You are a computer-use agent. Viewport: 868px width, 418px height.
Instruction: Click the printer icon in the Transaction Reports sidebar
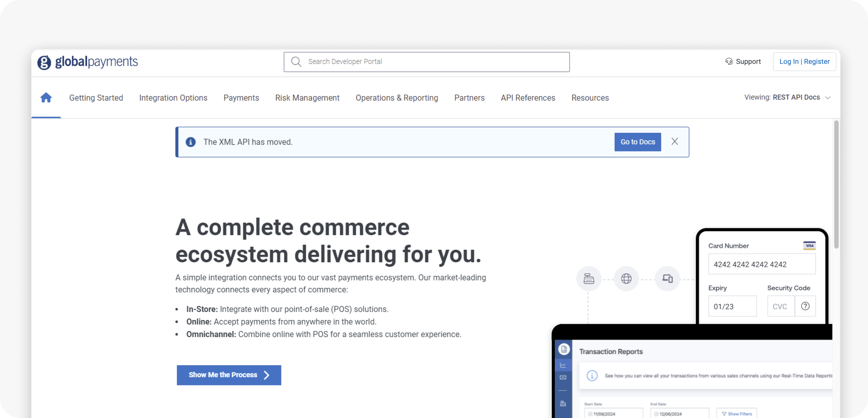(563, 403)
